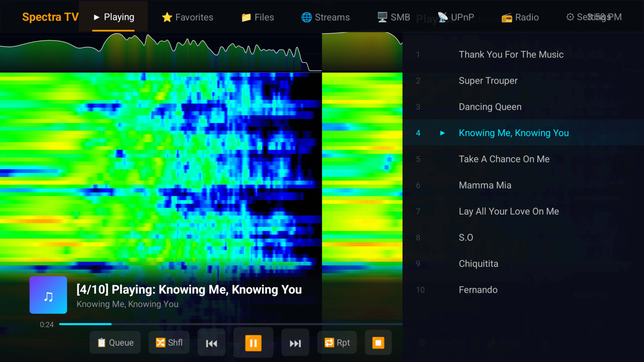Go back to the previous track
This screenshot has height=362, width=644.
(x=211, y=343)
